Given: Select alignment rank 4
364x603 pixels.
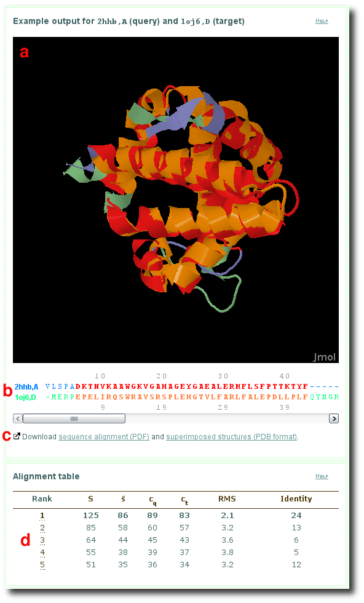Looking at the screenshot, I should 42,553.
